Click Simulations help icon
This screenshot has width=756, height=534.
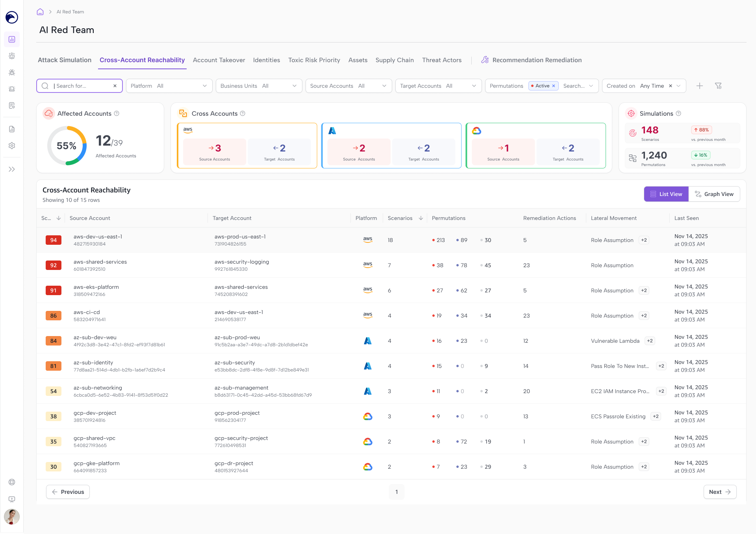coord(678,113)
